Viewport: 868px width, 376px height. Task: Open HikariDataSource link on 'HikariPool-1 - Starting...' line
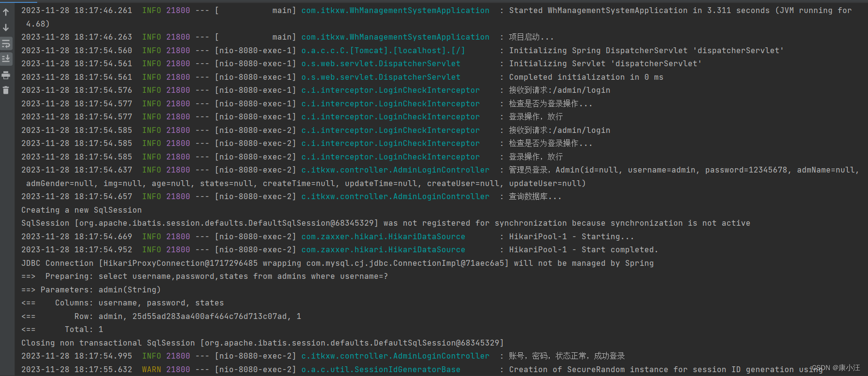pos(383,236)
